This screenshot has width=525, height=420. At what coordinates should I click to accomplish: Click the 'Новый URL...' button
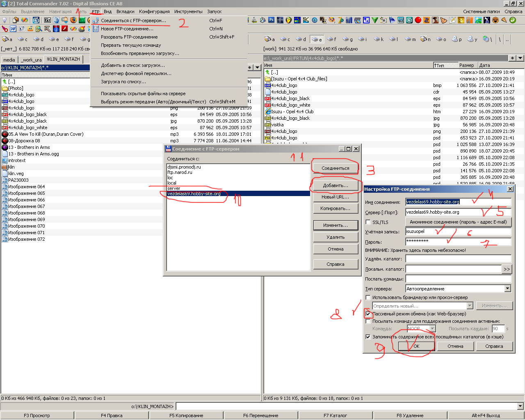336,197
